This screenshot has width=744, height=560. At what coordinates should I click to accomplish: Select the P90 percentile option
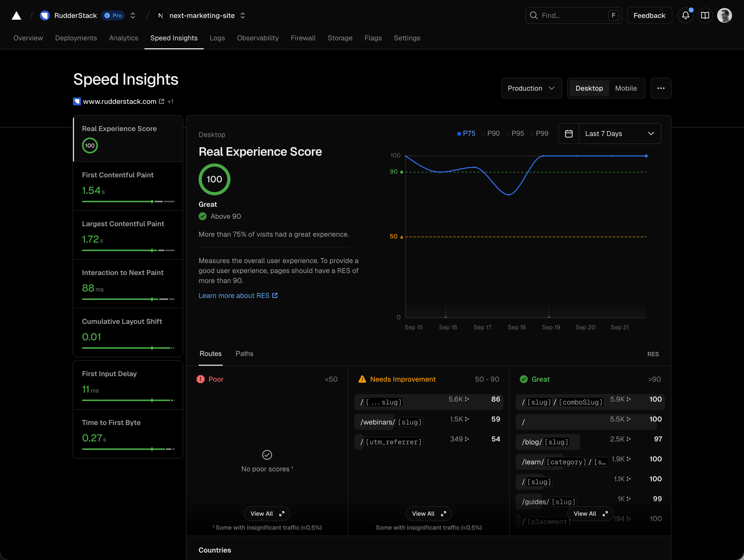pos(490,133)
